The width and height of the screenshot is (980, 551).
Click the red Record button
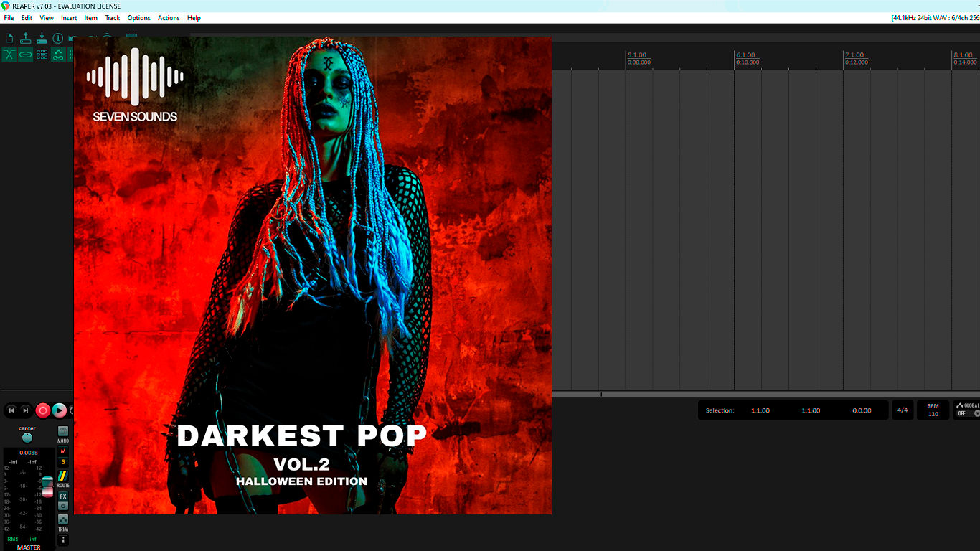(x=43, y=410)
